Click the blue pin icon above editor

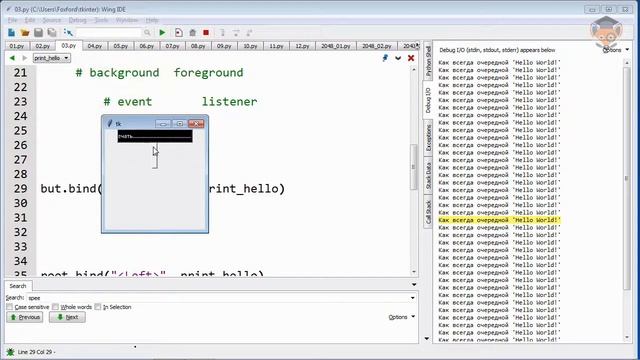[x=385, y=58]
